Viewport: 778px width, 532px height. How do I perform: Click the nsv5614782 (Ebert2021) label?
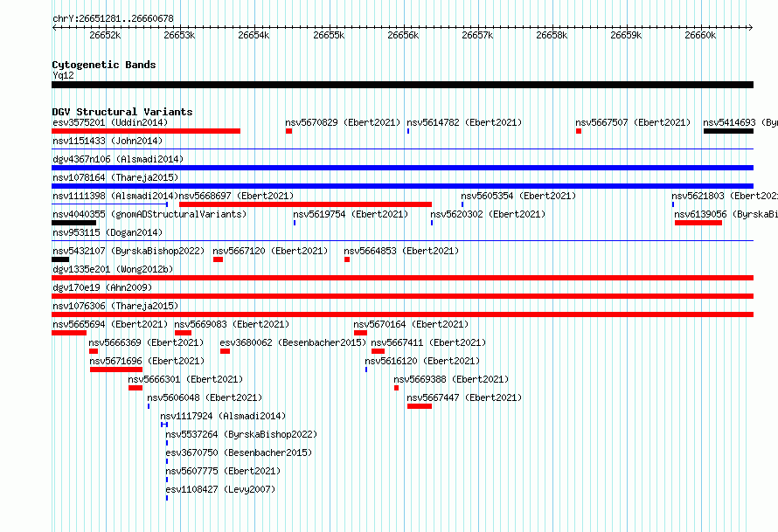(464, 122)
